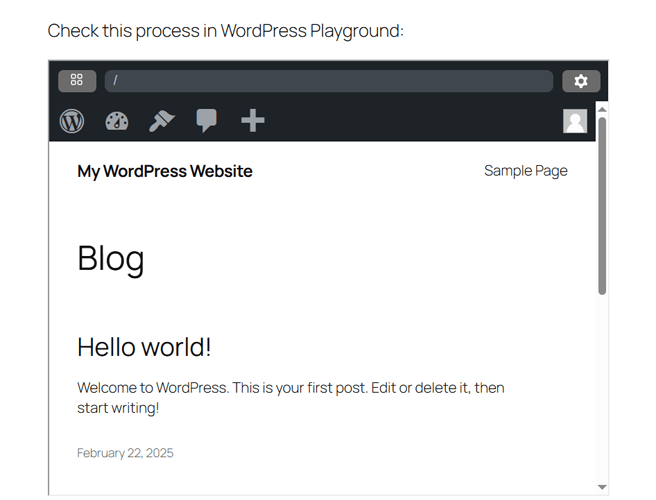Viewport: 656px width, 500px height.
Task: Open the dashboard gauge icon
Action: click(117, 121)
